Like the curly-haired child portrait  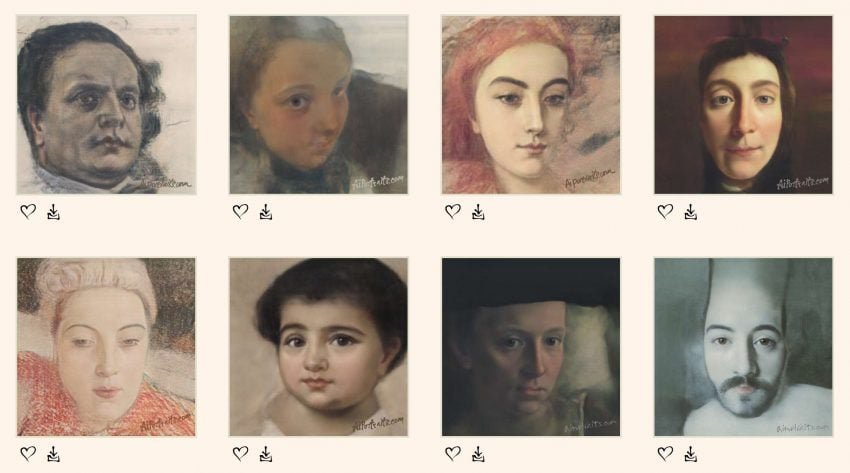coord(241,453)
